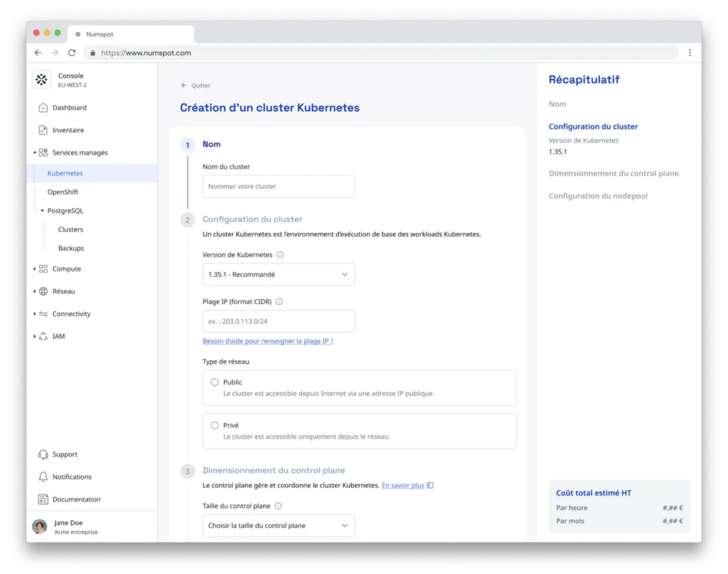
Task: Click the browser forward arrow
Action: click(x=55, y=53)
